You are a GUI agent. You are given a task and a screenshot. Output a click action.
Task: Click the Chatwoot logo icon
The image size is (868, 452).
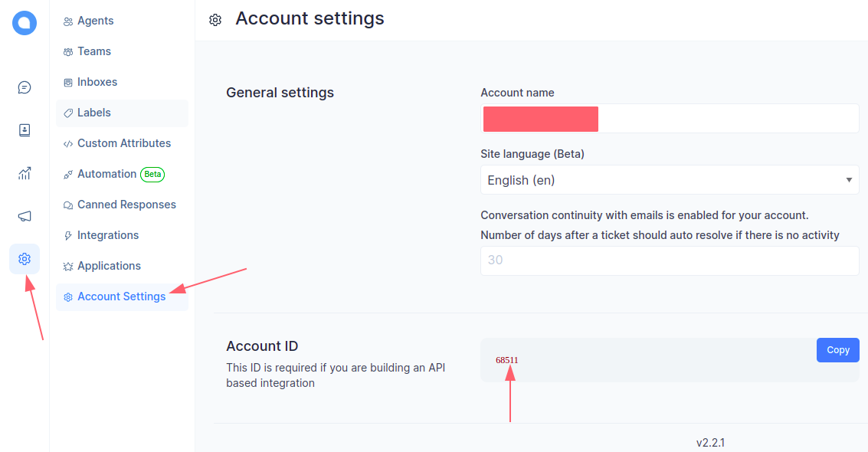point(25,23)
